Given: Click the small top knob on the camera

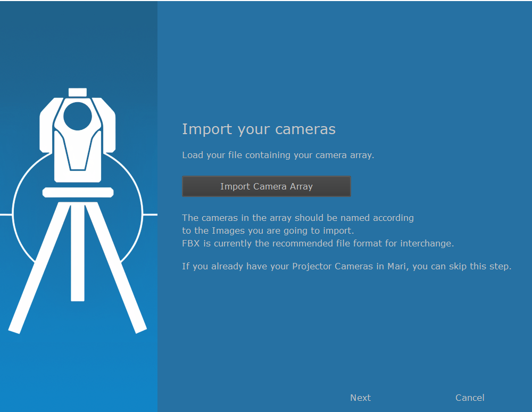Looking at the screenshot, I should [78, 92].
